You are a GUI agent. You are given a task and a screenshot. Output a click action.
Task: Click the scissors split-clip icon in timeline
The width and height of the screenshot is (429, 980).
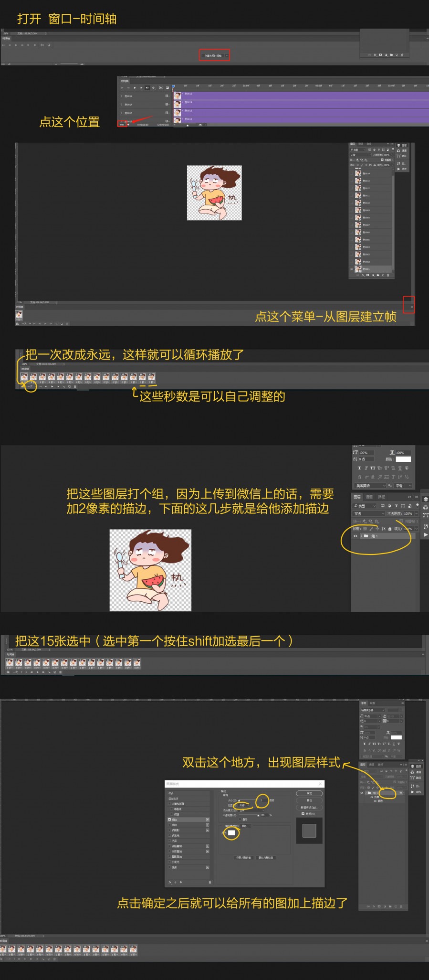coord(160,88)
